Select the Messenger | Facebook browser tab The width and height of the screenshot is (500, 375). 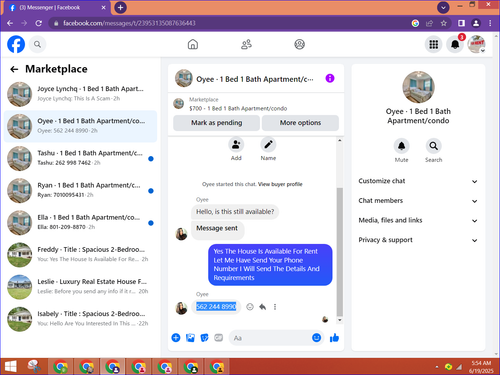click(x=56, y=8)
